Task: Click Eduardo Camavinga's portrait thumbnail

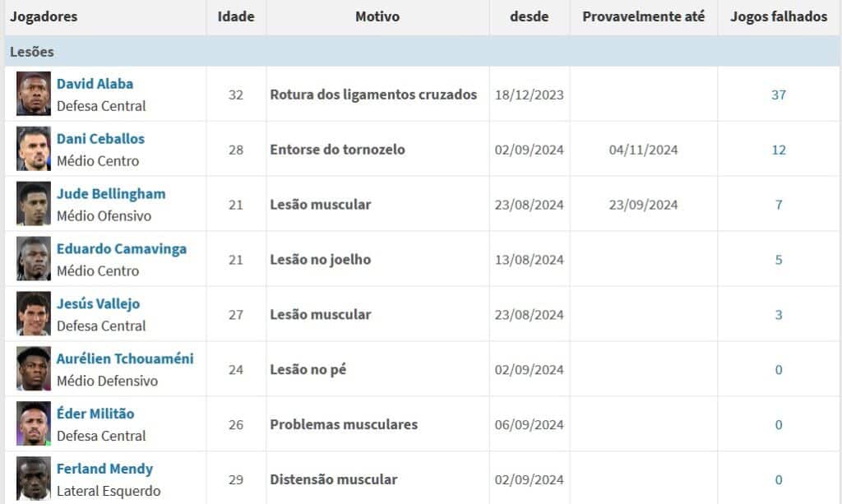Action: 33,259
